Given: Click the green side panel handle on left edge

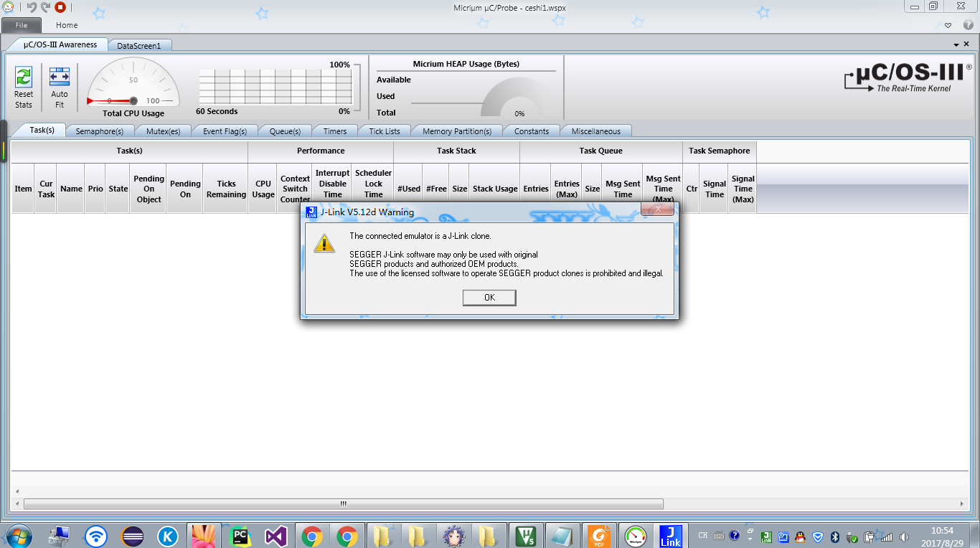Looking at the screenshot, I should 4,141.
